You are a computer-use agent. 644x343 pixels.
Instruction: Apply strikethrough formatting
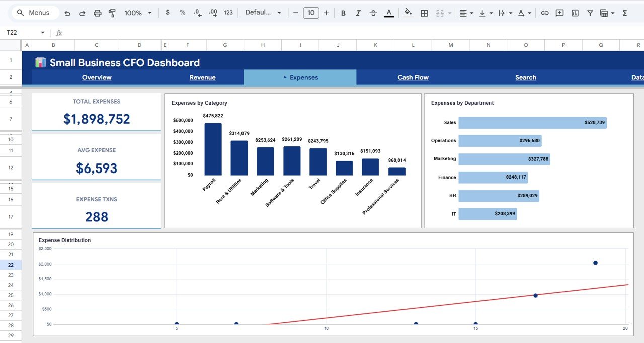373,13
